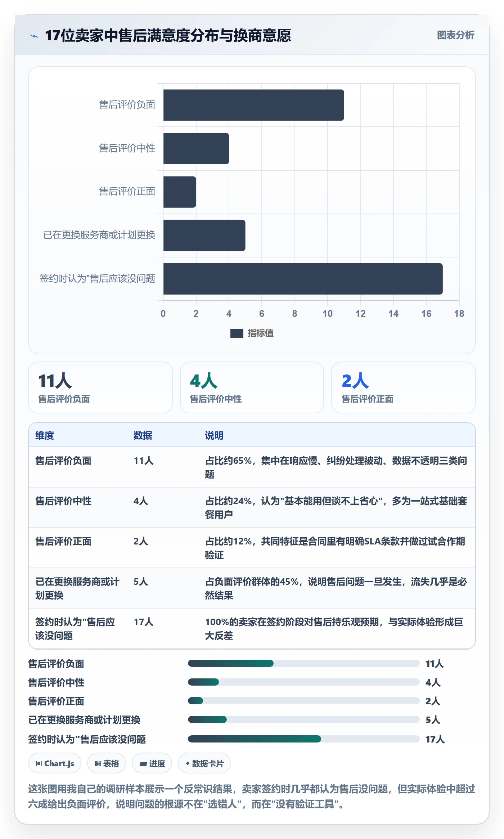Open the 11人 售后评价负面 stat card
This screenshot has width=504, height=839.
(x=100, y=387)
